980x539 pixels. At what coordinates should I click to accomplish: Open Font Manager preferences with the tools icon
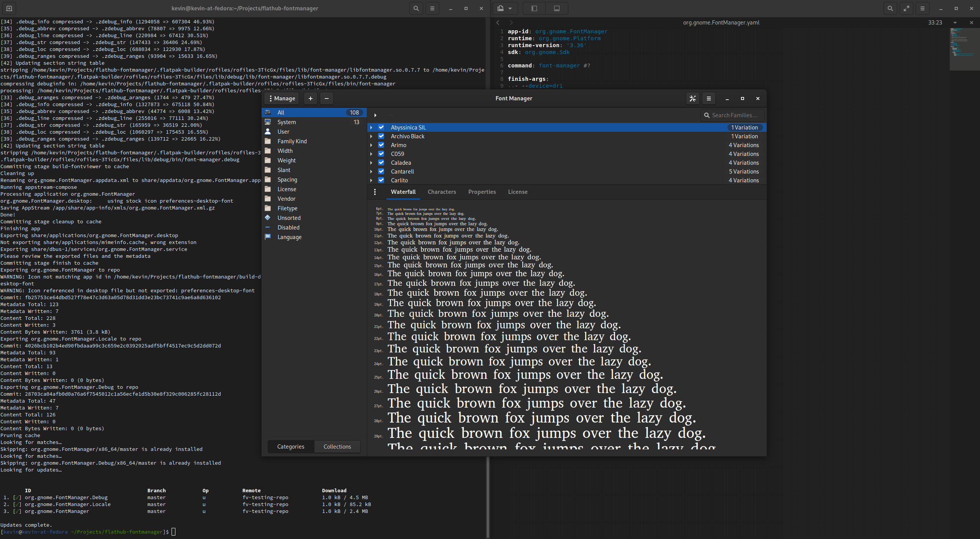click(x=692, y=98)
